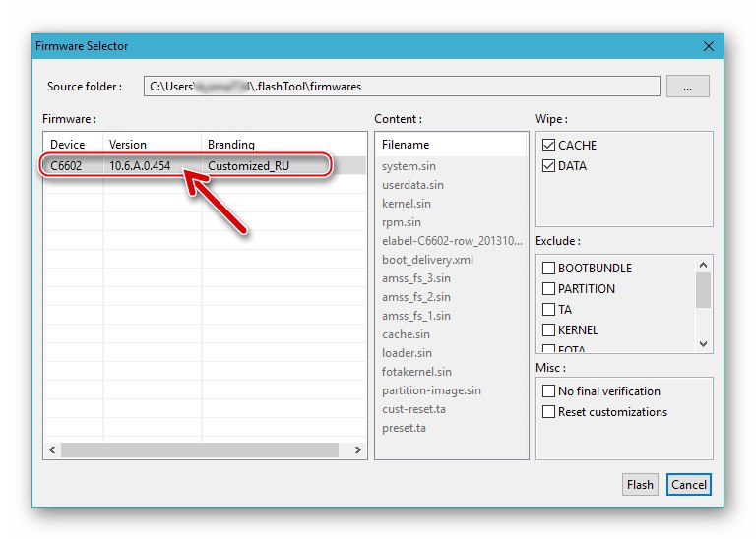Image resolution: width=756 pixels, height=539 pixels.
Task: Open folder browser with the ... button
Action: 687,87
